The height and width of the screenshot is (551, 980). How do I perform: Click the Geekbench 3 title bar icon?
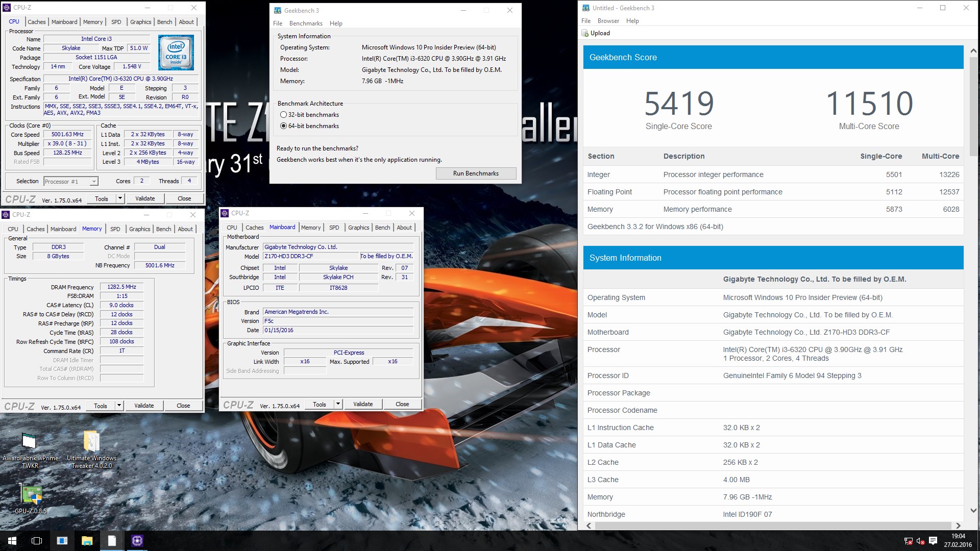278,10
